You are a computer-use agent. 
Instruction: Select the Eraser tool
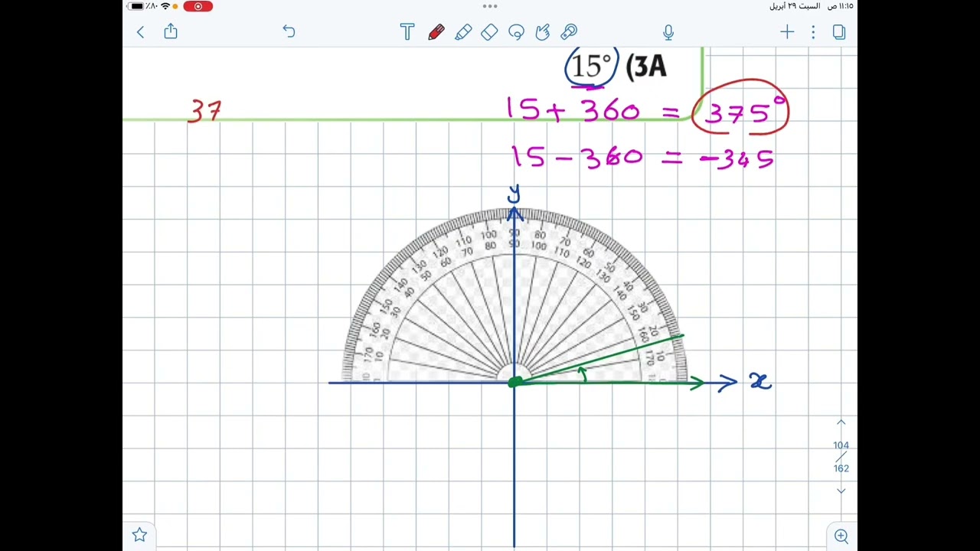(x=489, y=31)
